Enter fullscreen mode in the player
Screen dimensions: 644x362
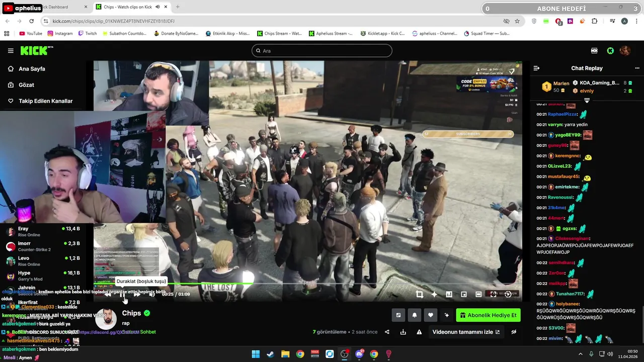coord(493,294)
